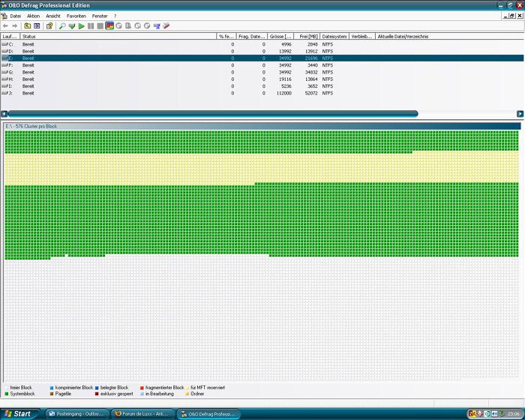Click the third gray round icon
Screen dimensions: 525x420
pyautogui.click(x=147, y=25)
